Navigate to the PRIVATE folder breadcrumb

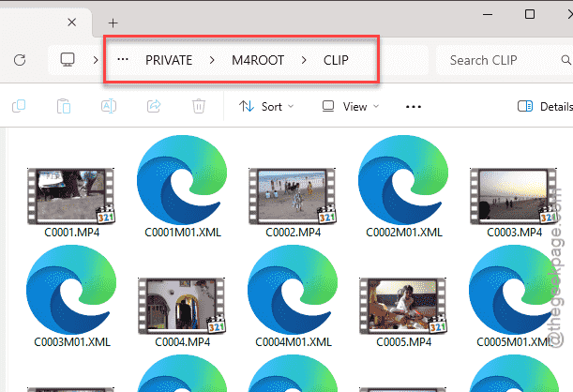click(169, 60)
